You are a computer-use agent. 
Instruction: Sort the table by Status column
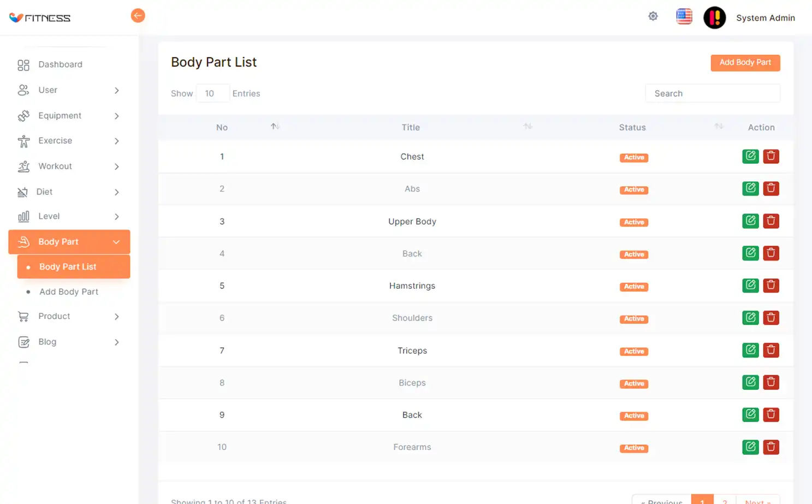(x=719, y=127)
